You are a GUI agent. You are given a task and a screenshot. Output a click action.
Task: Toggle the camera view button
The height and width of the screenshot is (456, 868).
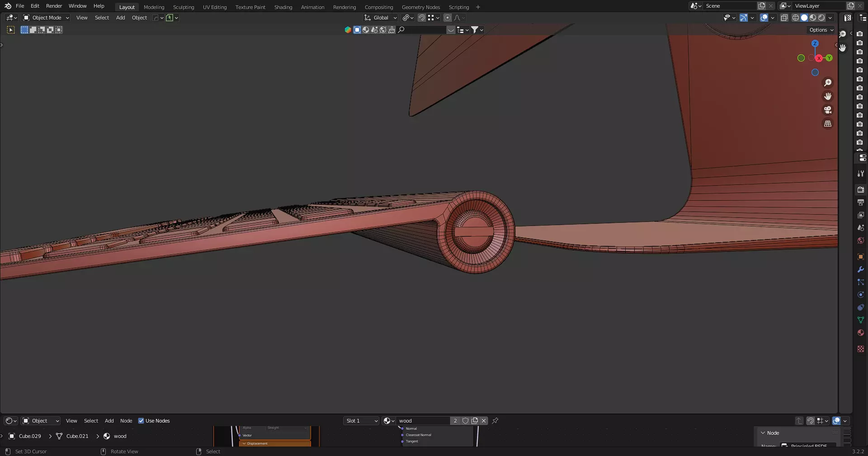(828, 110)
